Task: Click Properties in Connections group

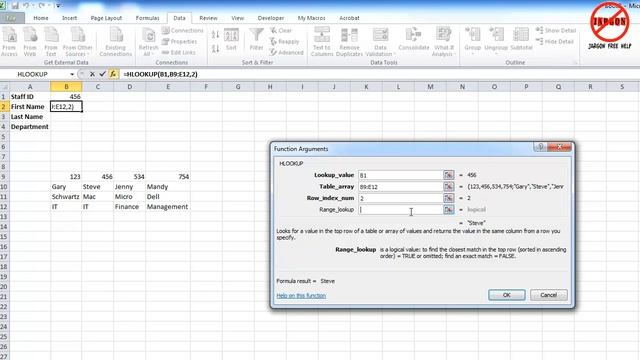Action: (180, 42)
